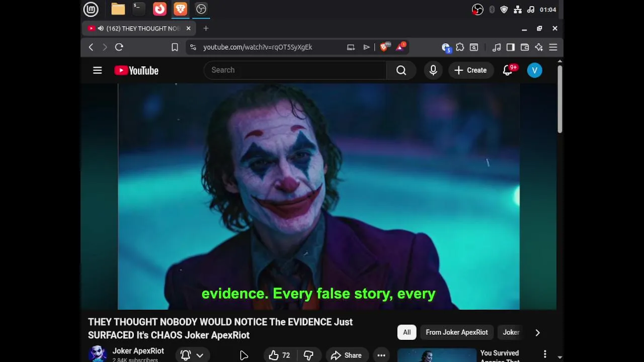Screen dimensions: 644x362
Task: Close the YouTube browser tab
Action: 188,29
